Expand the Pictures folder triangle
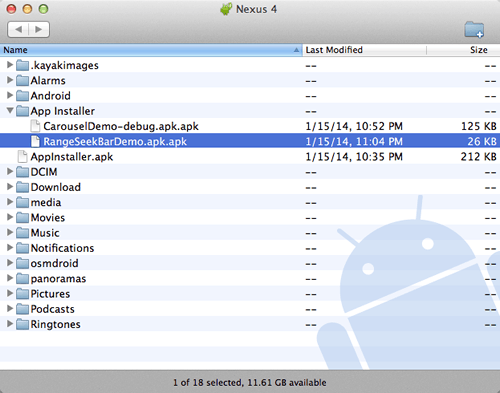Image resolution: width=500 pixels, height=393 pixels. point(10,293)
